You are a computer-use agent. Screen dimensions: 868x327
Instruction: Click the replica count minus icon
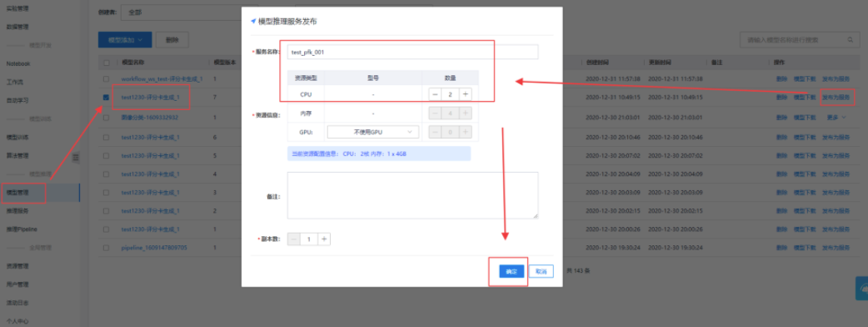(294, 239)
